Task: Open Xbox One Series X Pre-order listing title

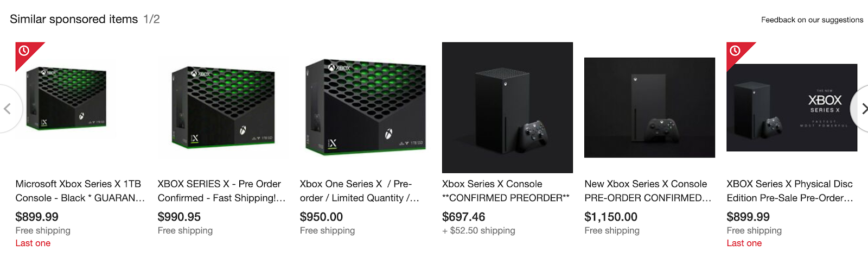Action: pyautogui.click(x=359, y=191)
